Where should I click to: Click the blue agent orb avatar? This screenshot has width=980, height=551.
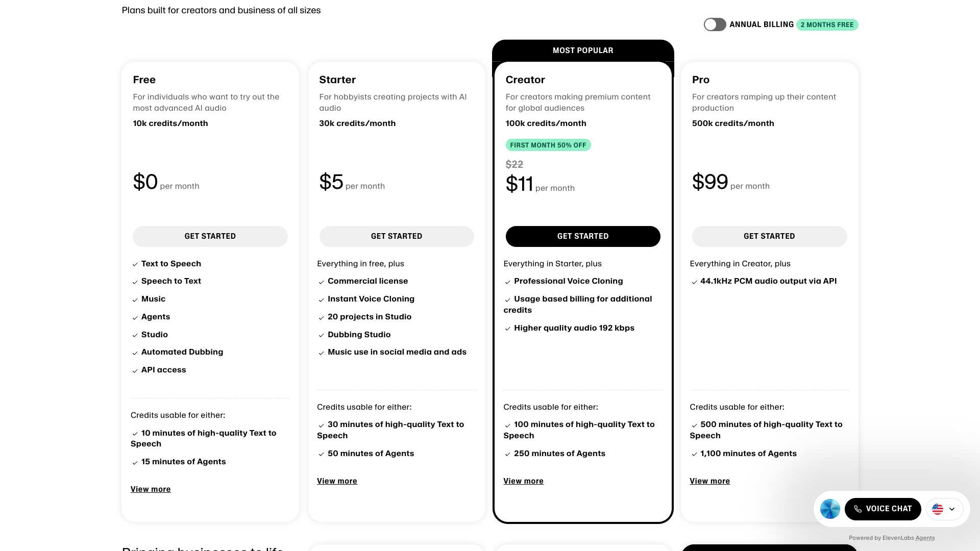tap(829, 509)
